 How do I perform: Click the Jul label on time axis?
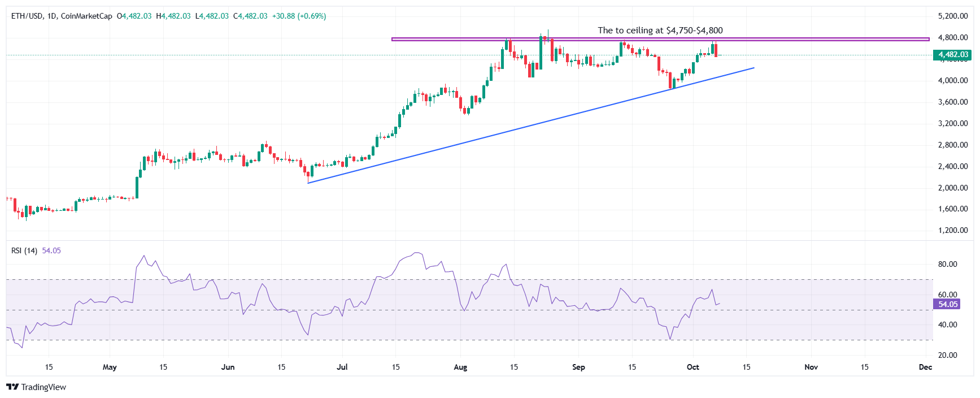point(342,367)
